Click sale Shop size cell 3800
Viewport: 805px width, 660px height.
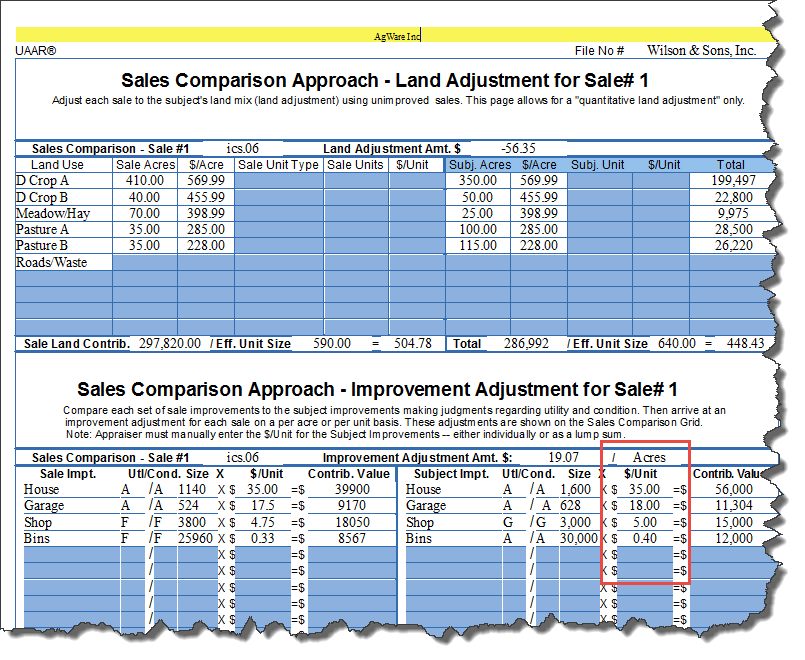[191, 522]
